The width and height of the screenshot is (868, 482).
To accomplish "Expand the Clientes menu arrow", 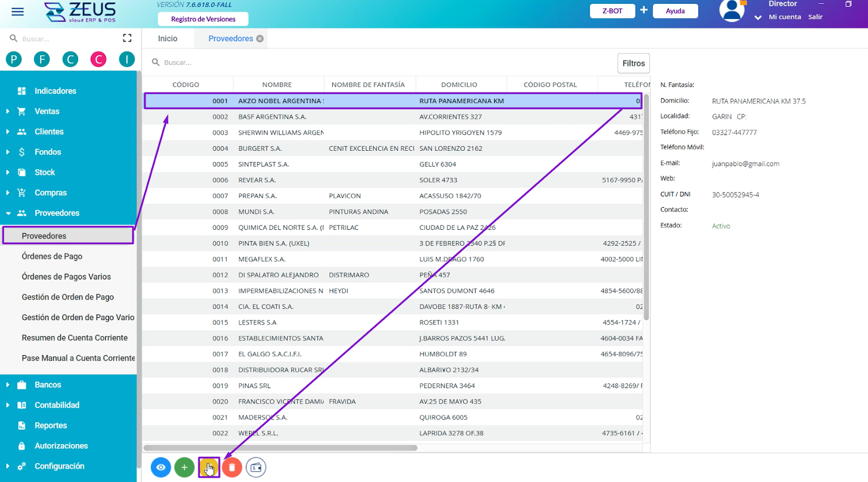I will 8,132.
